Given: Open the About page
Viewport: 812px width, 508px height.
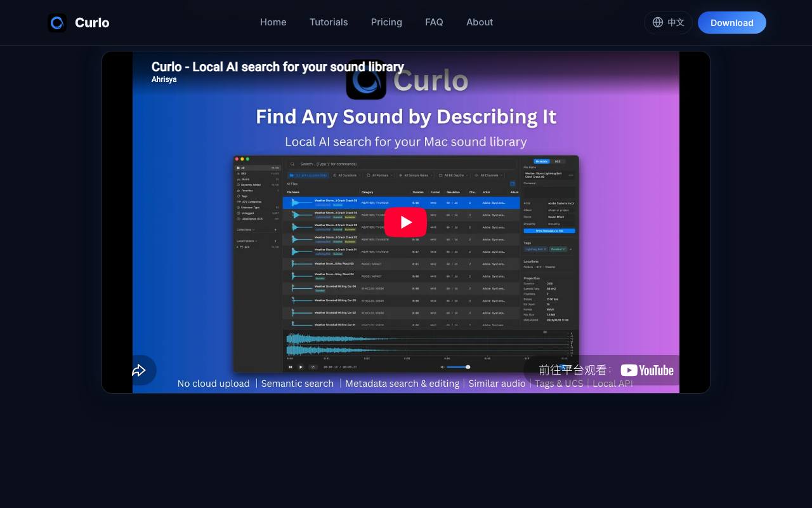Looking at the screenshot, I should click(480, 22).
